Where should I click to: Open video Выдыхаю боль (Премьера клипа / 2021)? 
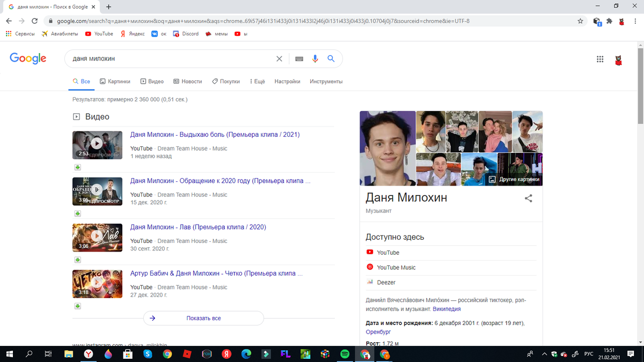(215, 135)
